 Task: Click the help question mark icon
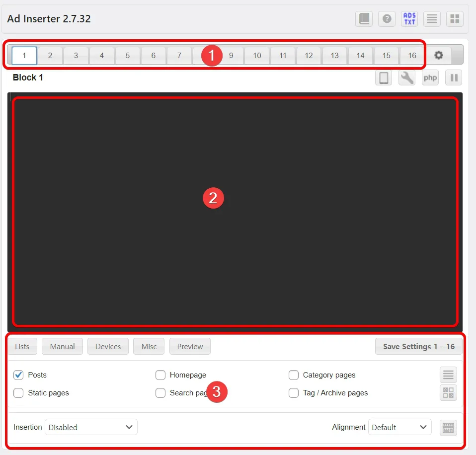(x=387, y=19)
